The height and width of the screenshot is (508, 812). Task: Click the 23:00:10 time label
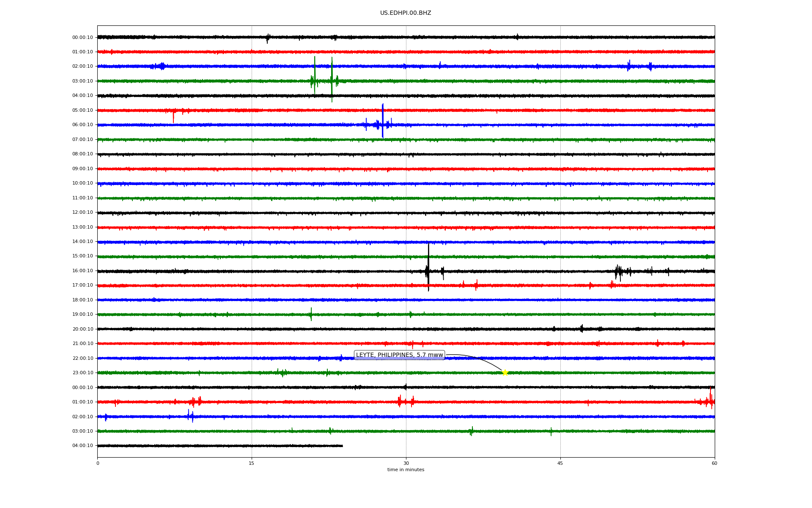coord(82,373)
